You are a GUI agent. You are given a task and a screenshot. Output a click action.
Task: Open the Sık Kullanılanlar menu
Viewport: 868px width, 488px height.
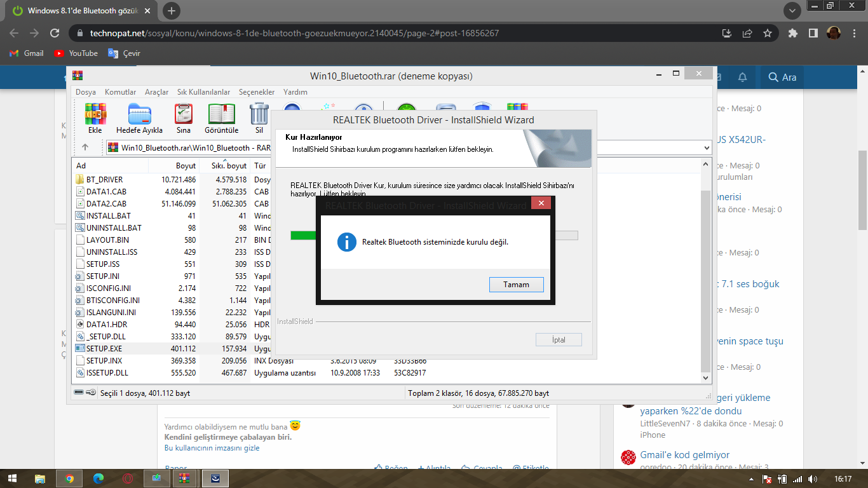pos(203,92)
